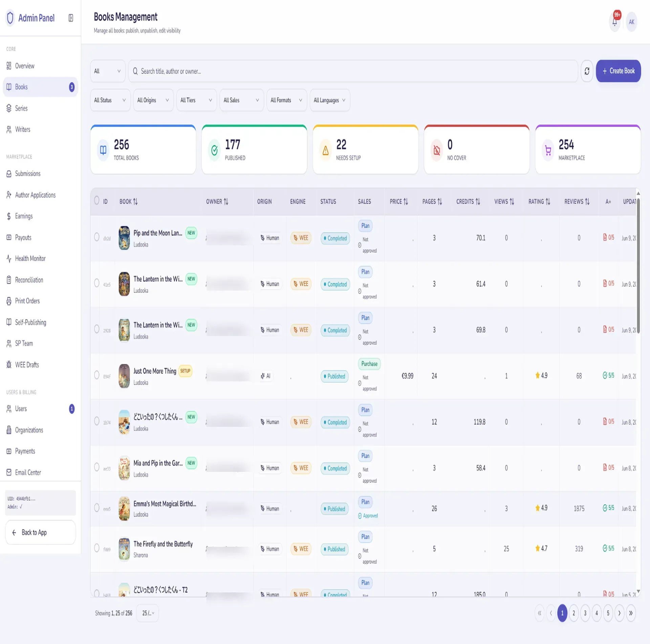Select the Mia and Pip in the Gar... checkbox
Viewport: 650px width, 644px height.
point(97,467)
